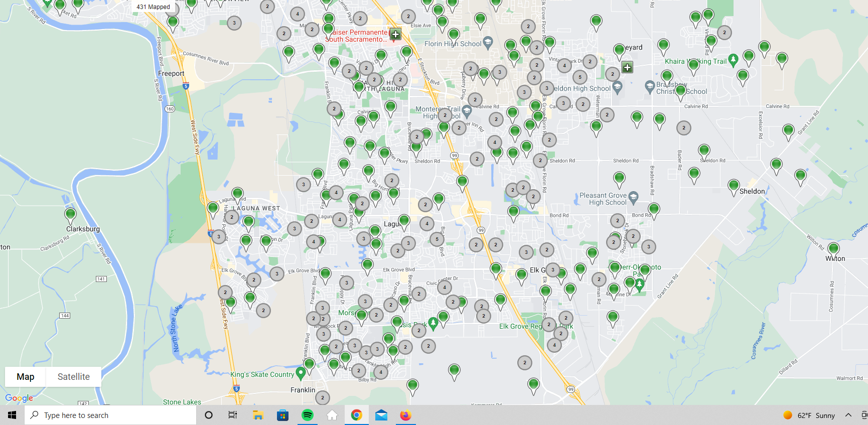The image size is (868, 425).
Task: Open Firefox from the taskbar
Action: click(x=405, y=415)
